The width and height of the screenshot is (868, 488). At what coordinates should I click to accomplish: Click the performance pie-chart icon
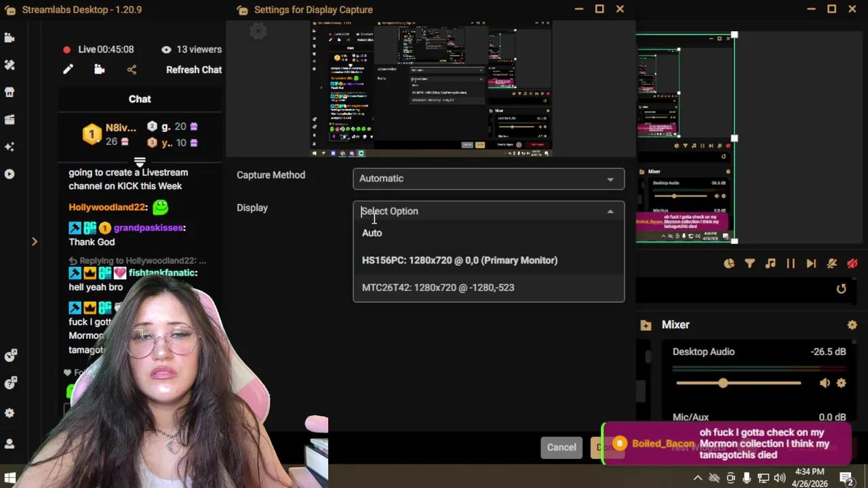click(729, 264)
